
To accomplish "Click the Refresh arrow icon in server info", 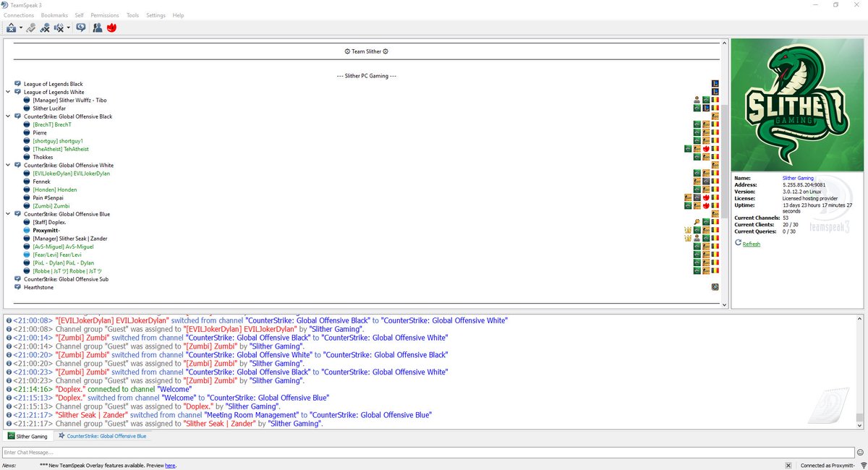I will pos(738,244).
